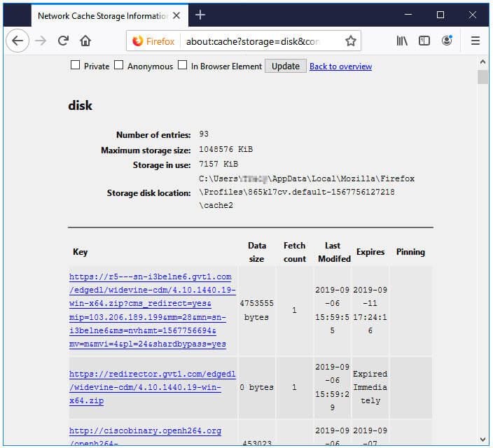This screenshot has height=448, width=493.
Task: Click the 7157 KiB storage in use value
Action: coord(218,164)
